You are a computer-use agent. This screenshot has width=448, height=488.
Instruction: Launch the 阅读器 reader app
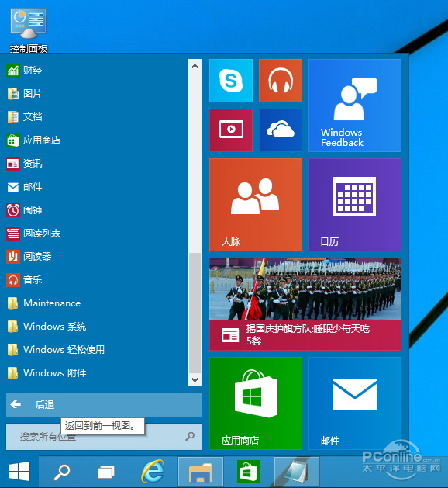pos(29,257)
